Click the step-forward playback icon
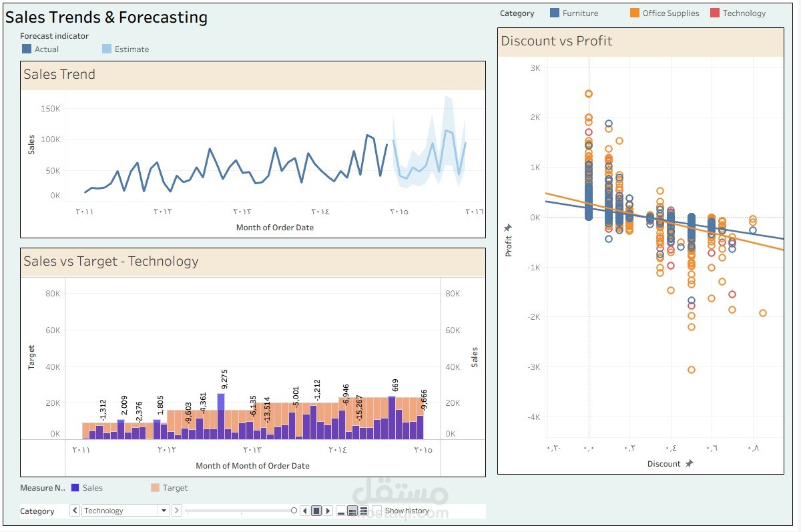Image resolution: width=801 pixels, height=532 pixels. point(328,510)
